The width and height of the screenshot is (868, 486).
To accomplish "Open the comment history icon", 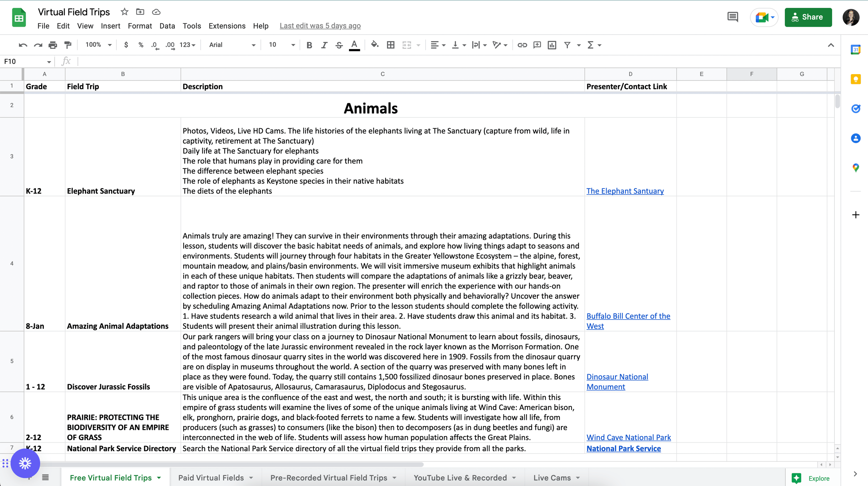I will 733,17.
